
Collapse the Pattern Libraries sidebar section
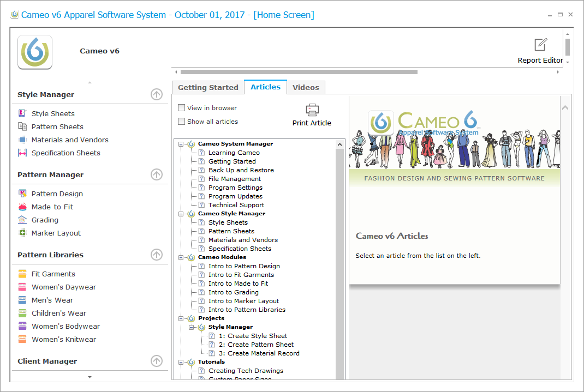coord(157,255)
